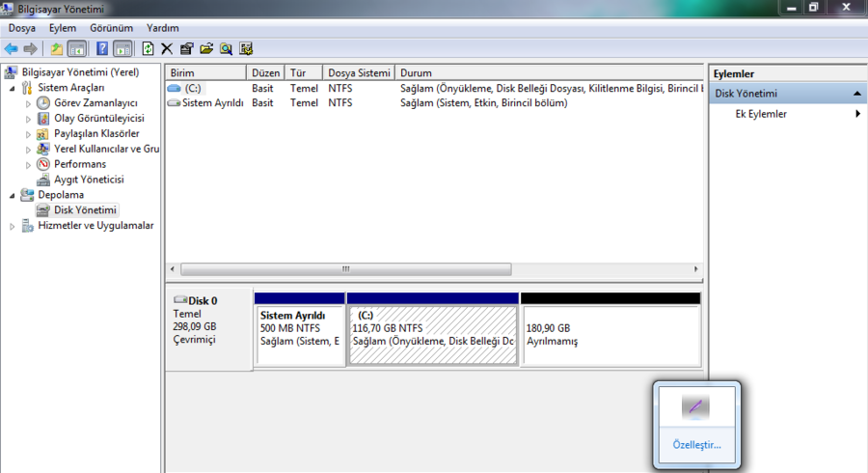
Task: Click the Paylaşılan Klasörler folder icon
Action: (42, 133)
